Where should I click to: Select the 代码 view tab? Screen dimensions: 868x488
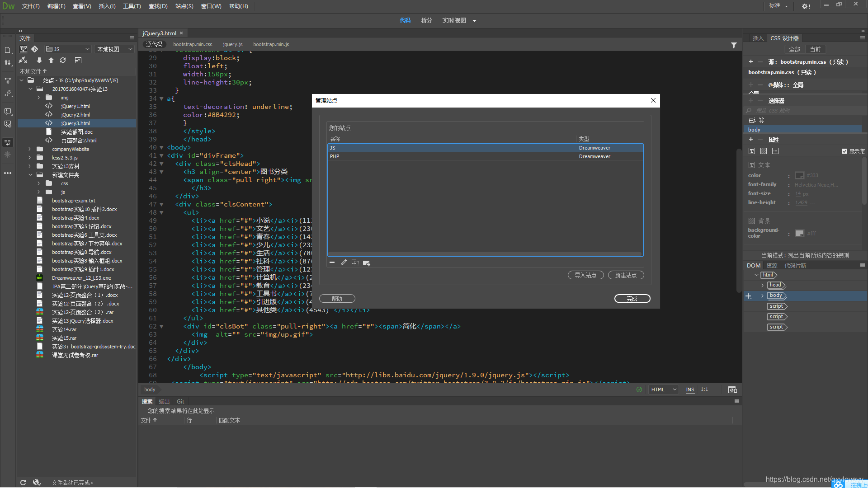click(406, 20)
